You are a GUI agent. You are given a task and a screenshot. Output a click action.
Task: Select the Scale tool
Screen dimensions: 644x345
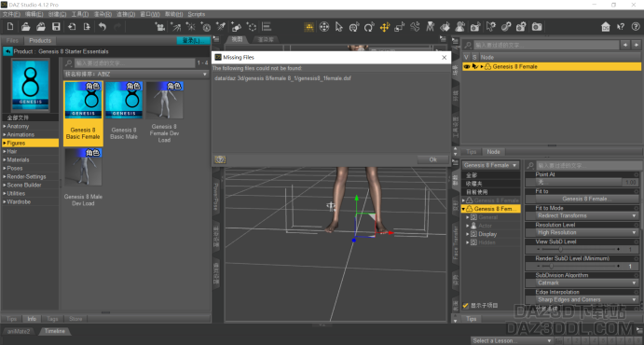tap(400, 27)
